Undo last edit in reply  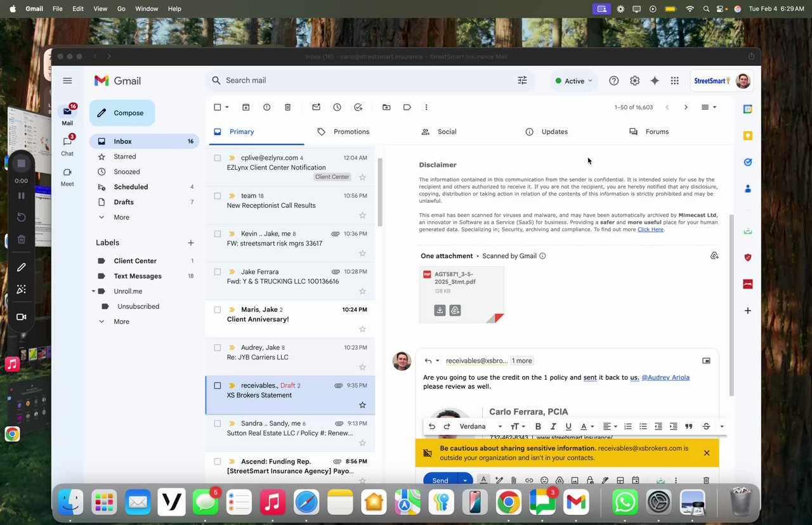pos(432,427)
